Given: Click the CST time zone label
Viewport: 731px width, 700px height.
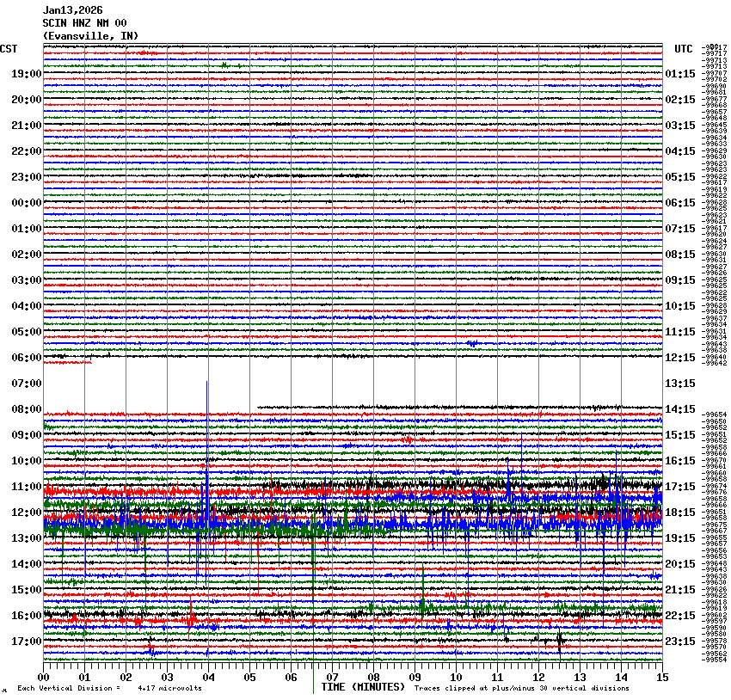Looking at the screenshot, I should [9, 48].
